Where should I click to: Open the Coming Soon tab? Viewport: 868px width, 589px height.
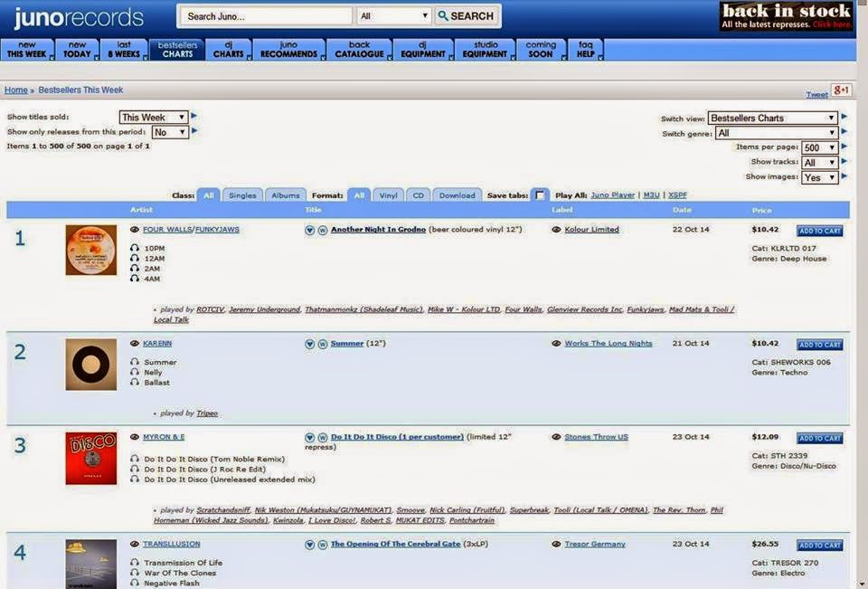541,50
